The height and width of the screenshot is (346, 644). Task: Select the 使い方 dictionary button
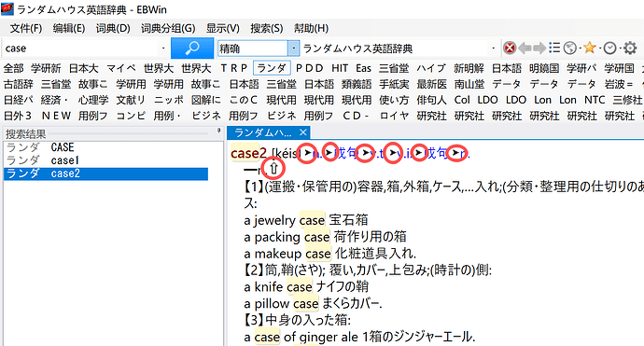click(394, 100)
